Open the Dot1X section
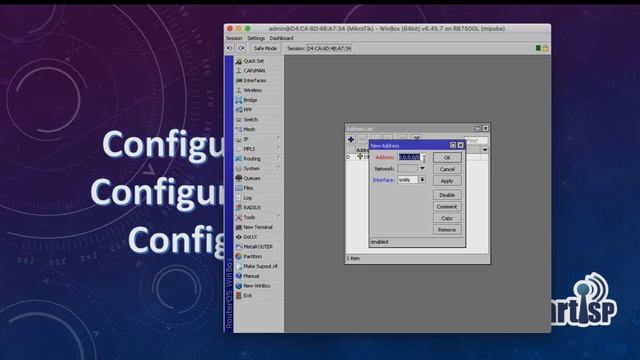640x360 pixels. (259, 237)
